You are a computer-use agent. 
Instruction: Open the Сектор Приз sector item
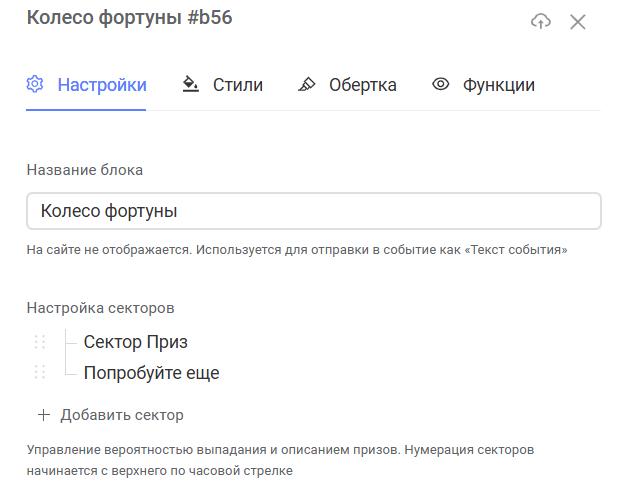pos(136,342)
